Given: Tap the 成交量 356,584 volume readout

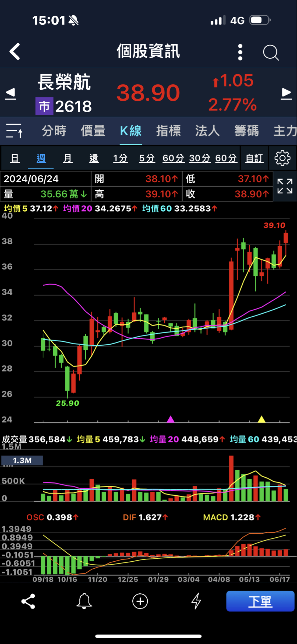Looking at the screenshot, I should click(37, 439).
